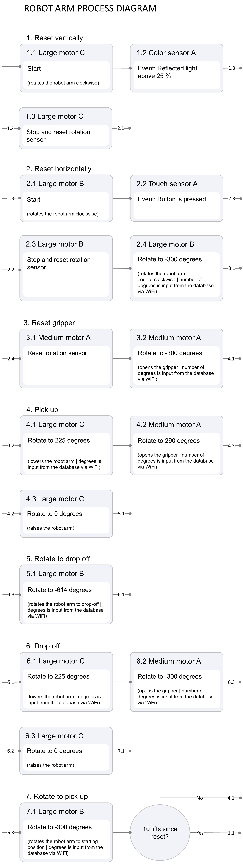The image size is (243, 868).
Task: Click the "No" branch label
Action: [x=200, y=798]
